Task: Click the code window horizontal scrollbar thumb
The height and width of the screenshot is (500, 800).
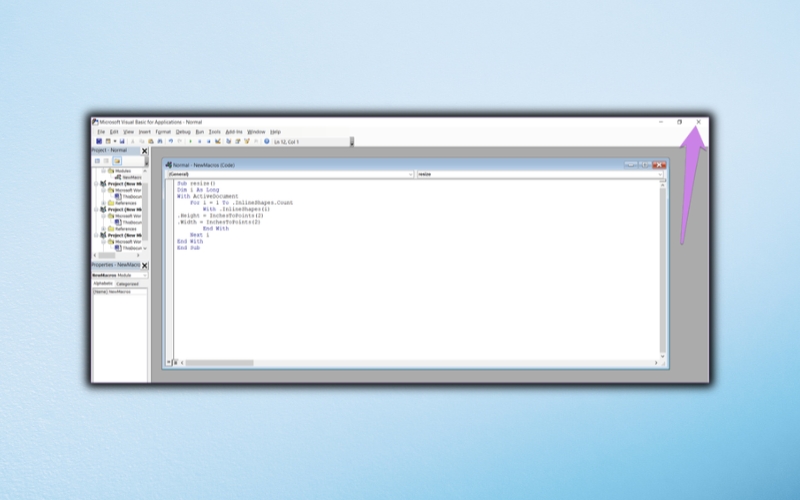Action: (x=219, y=363)
